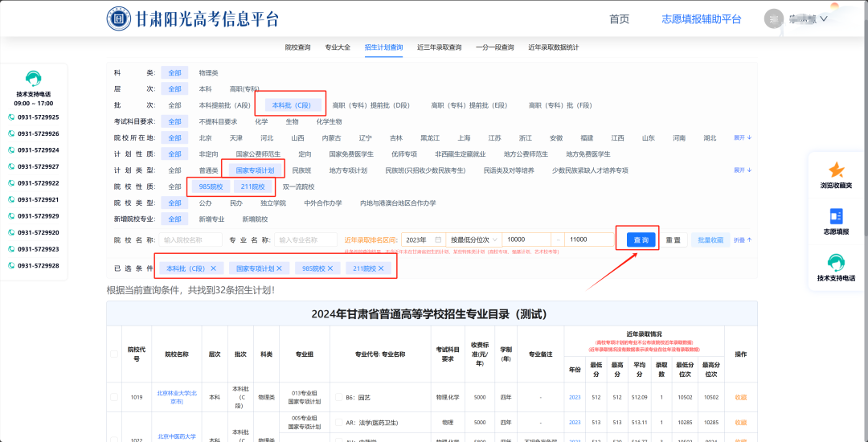The width and height of the screenshot is (868, 442).
Task: Switch to the 近三年录取查询 tab
Action: point(439,47)
